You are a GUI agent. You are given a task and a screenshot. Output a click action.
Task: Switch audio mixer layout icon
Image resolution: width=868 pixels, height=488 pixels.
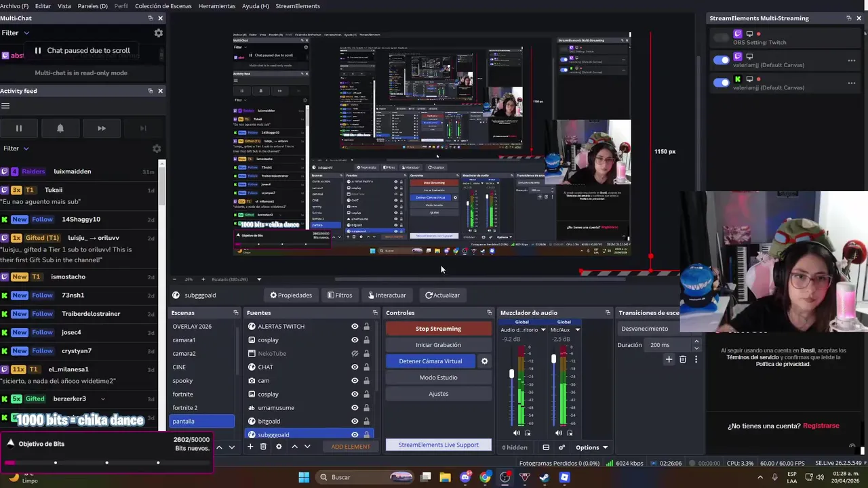[x=546, y=447]
